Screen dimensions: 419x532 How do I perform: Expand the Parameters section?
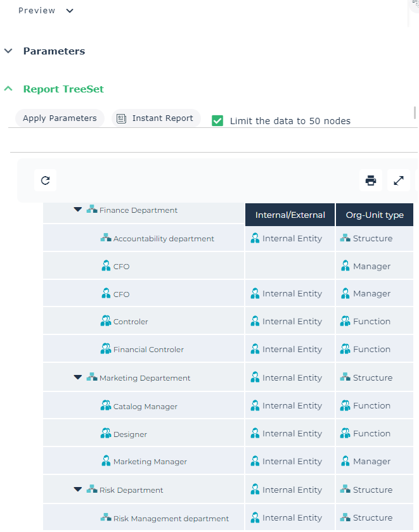click(x=8, y=51)
